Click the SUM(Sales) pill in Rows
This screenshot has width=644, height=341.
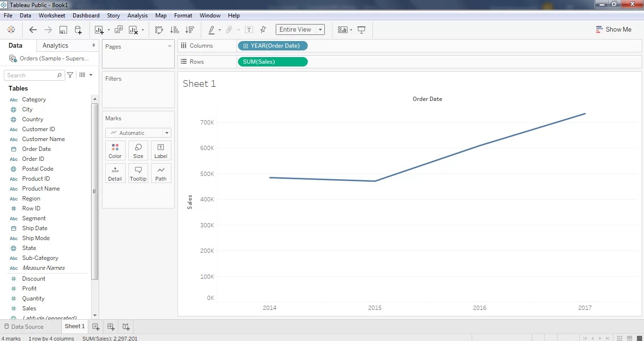coord(273,62)
